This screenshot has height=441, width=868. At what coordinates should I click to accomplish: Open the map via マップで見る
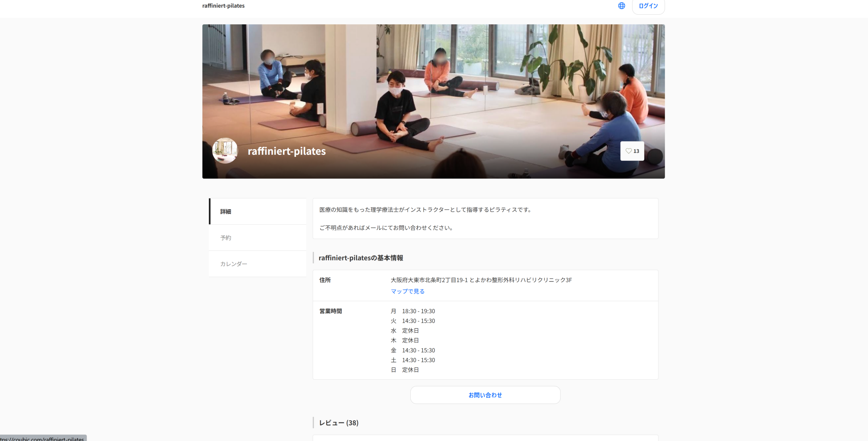pyautogui.click(x=407, y=291)
